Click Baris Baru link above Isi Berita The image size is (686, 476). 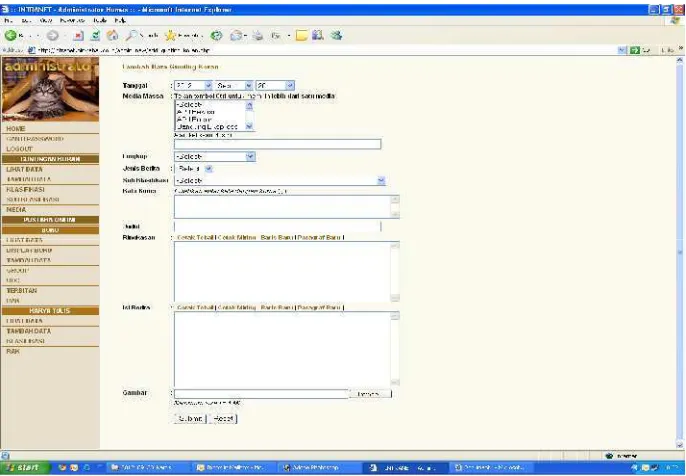coord(276,308)
